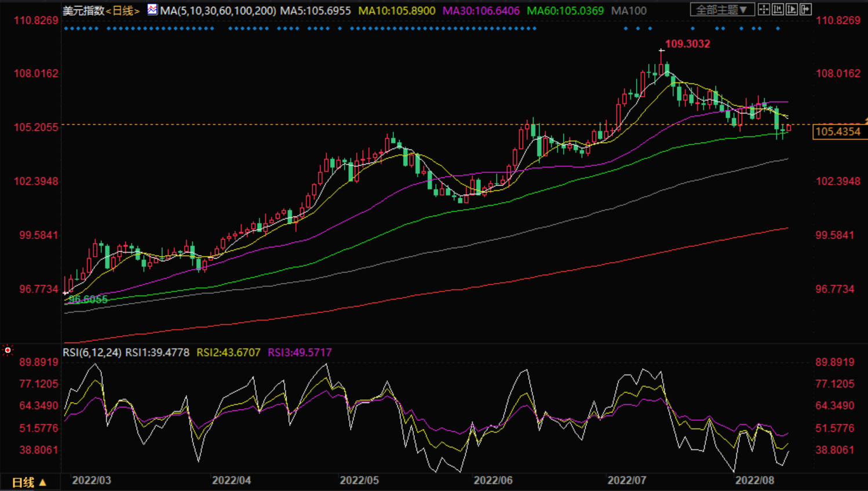Click the <日线> period label in title
The width and height of the screenshot is (868, 491).
tap(123, 10)
